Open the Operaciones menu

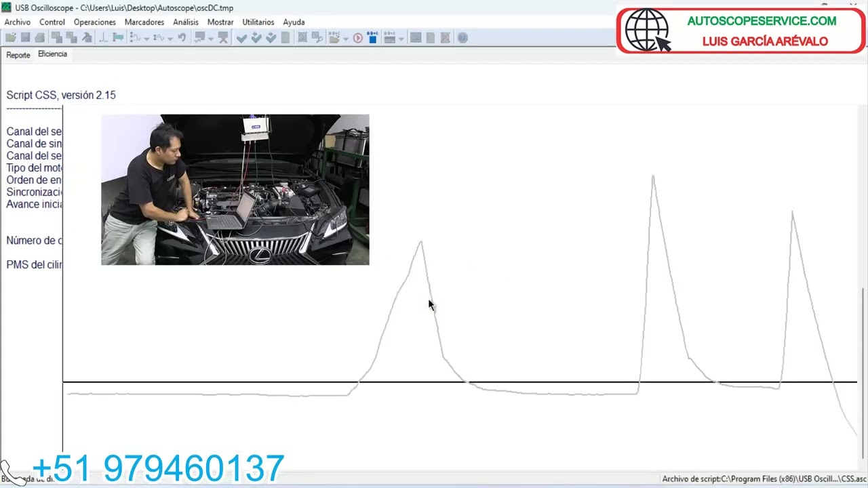95,22
